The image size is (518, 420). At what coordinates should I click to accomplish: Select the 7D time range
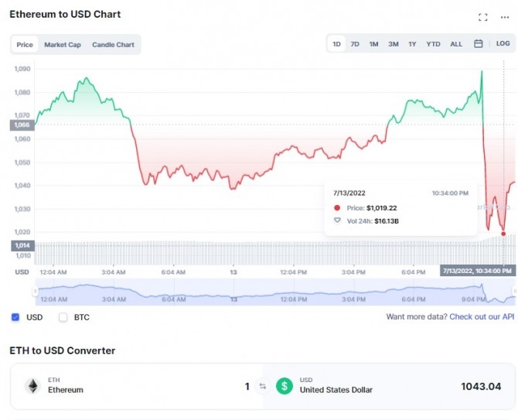[x=355, y=44]
